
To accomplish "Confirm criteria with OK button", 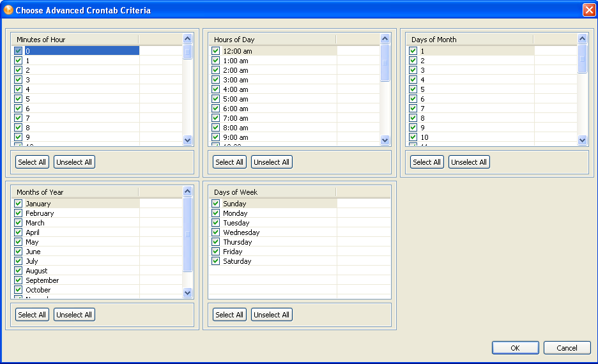I will pos(515,347).
